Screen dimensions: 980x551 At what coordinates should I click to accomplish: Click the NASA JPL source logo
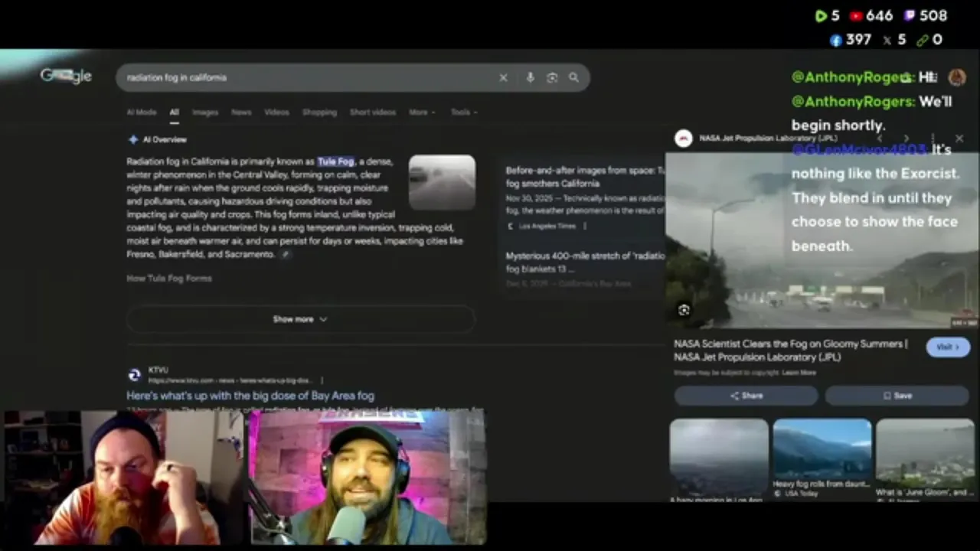pyautogui.click(x=684, y=139)
